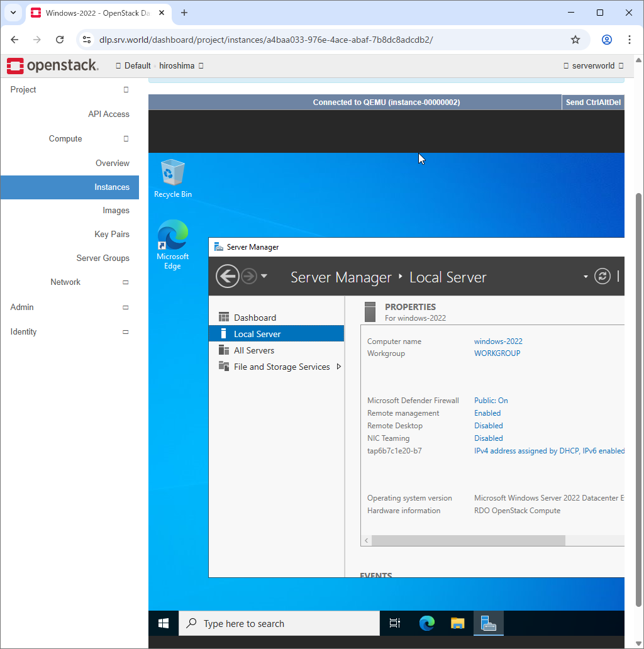Open Compute Overview page
644x649 pixels.
tap(112, 163)
